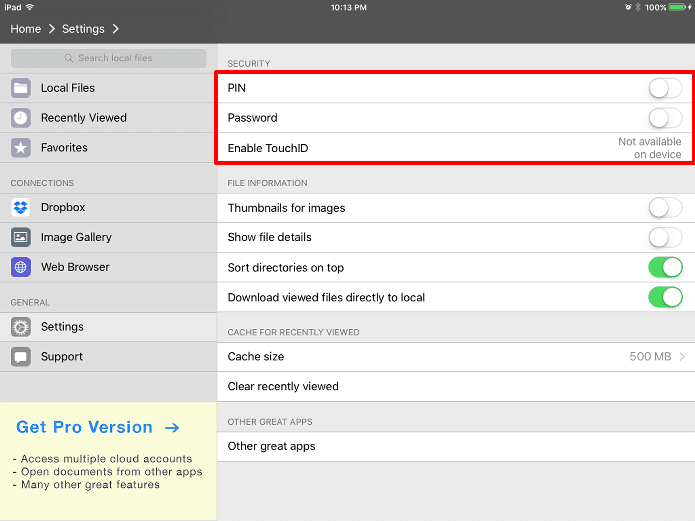Tap the 'Not available on device' text

650,148
